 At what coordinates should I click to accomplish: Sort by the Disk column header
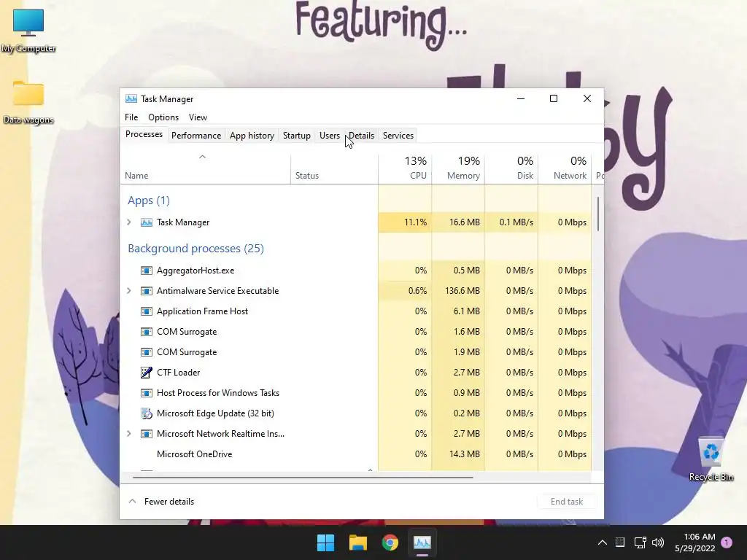click(511, 168)
